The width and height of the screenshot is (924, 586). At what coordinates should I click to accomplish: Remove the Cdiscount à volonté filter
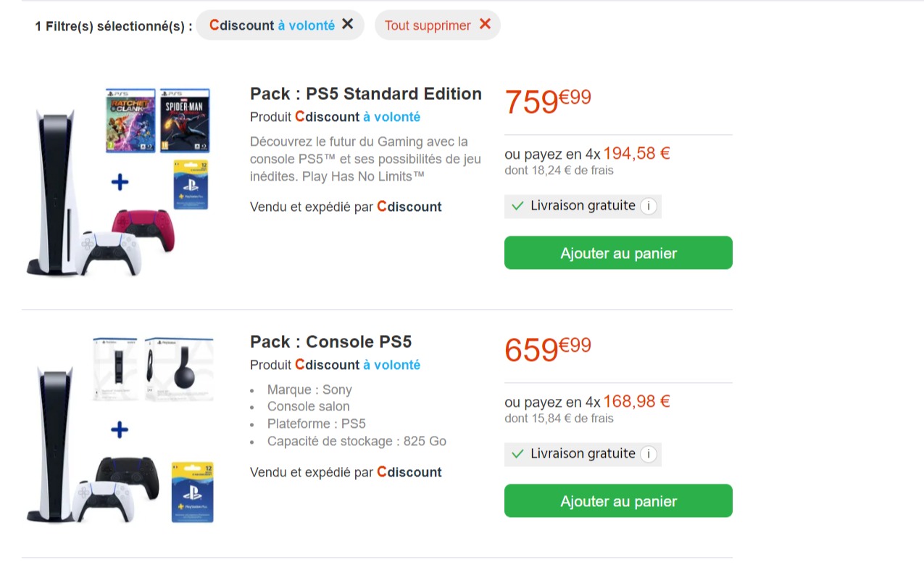coord(348,25)
